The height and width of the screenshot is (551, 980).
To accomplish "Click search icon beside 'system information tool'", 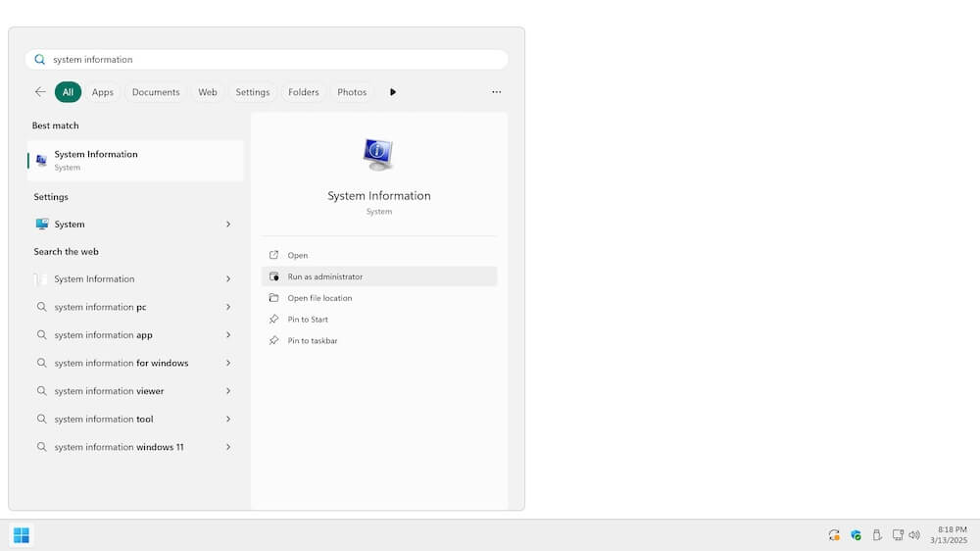I will point(41,419).
